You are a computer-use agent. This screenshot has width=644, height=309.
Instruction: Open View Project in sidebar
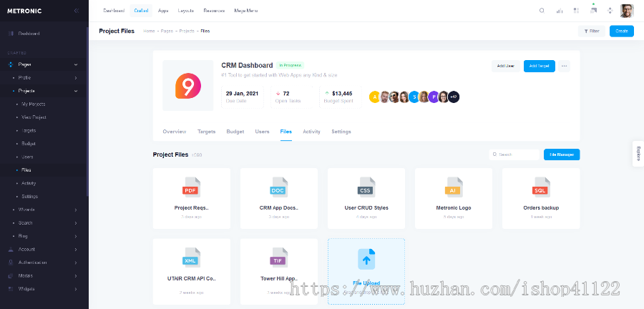pyautogui.click(x=34, y=117)
